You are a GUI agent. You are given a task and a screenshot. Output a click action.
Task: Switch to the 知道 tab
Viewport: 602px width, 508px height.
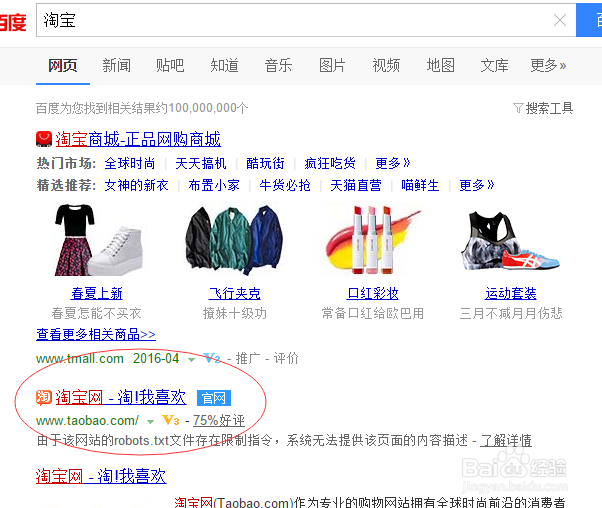(225, 65)
